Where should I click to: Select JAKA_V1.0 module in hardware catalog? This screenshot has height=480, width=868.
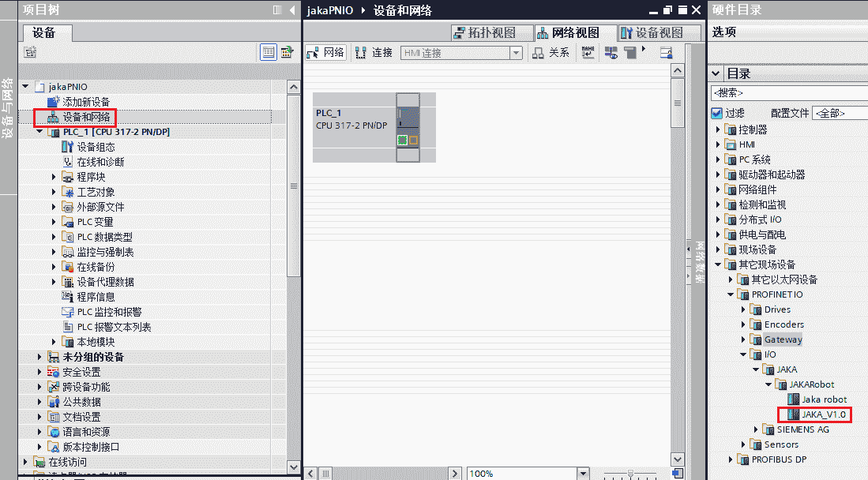(823, 414)
